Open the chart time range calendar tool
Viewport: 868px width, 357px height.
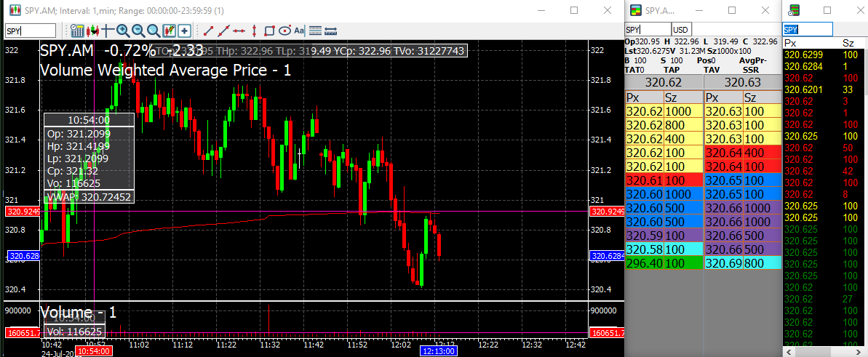pyautogui.click(x=77, y=31)
